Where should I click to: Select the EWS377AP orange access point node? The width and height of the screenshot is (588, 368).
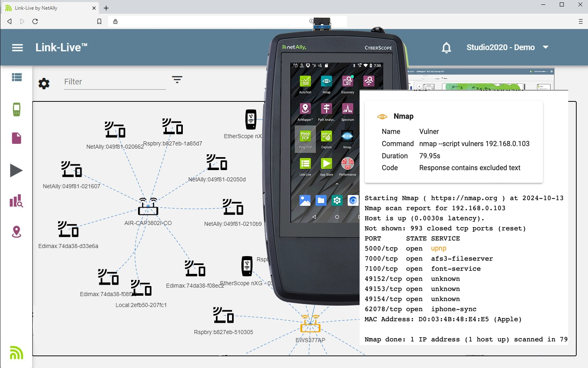(310, 324)
